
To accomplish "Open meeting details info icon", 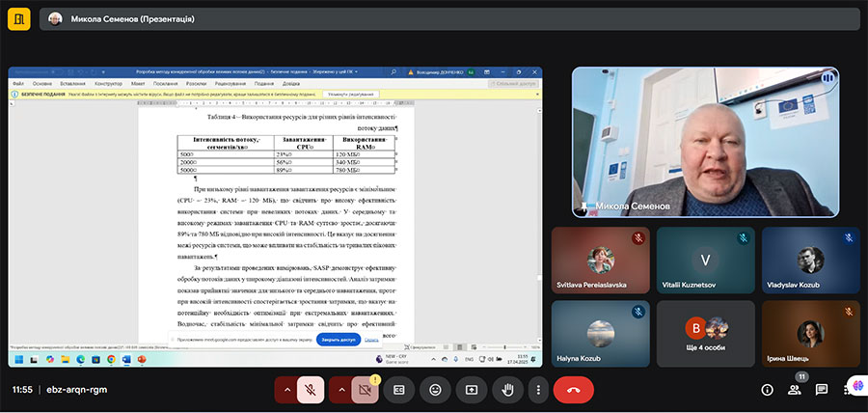I will click(x=767, y=390).
